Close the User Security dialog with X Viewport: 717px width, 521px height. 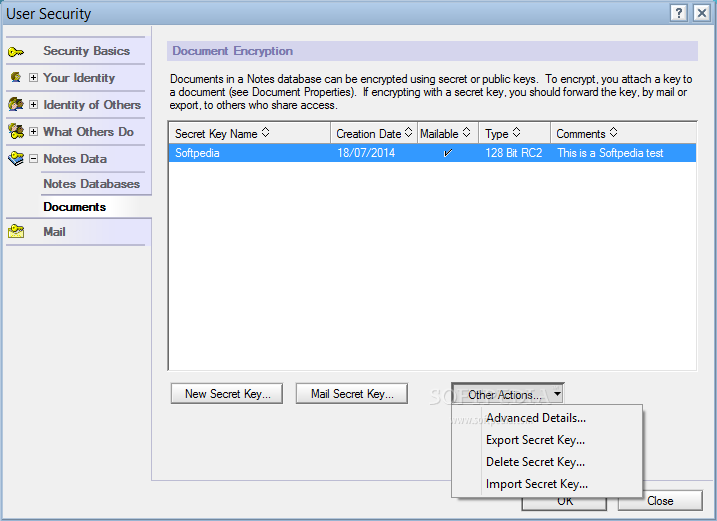coord(701,13)
